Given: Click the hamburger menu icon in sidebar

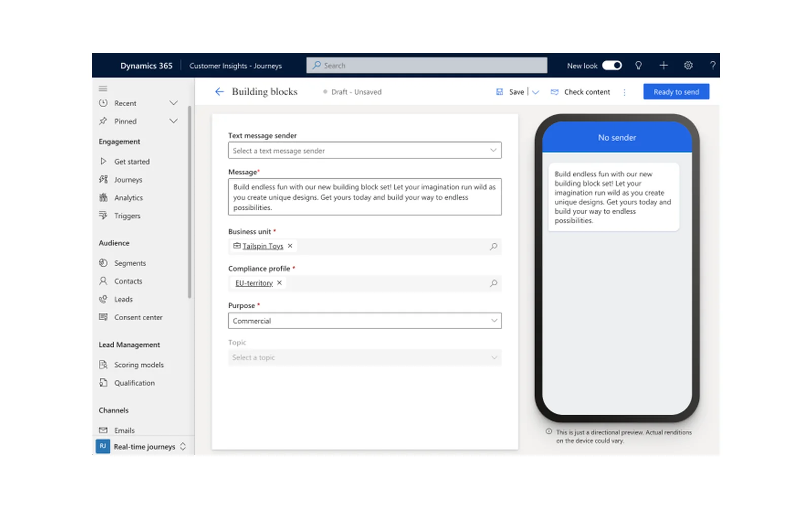Looking at the screenshot, I should (x=103, y=88).
